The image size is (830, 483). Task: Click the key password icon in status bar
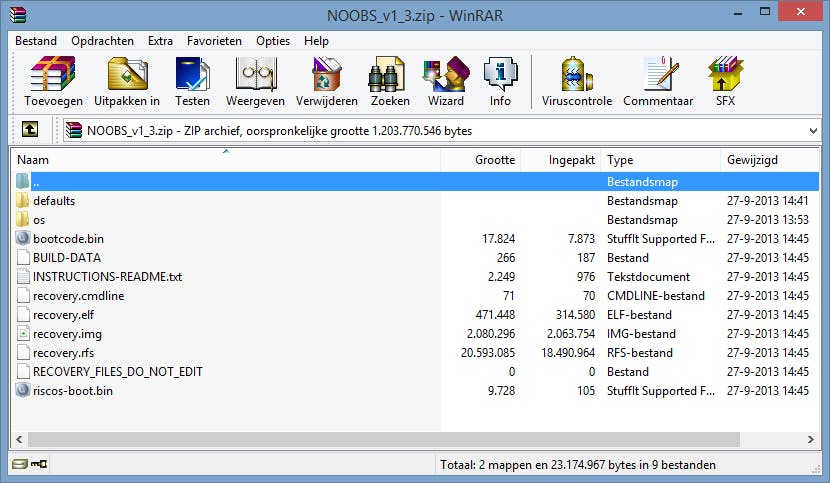click(39, 464)
